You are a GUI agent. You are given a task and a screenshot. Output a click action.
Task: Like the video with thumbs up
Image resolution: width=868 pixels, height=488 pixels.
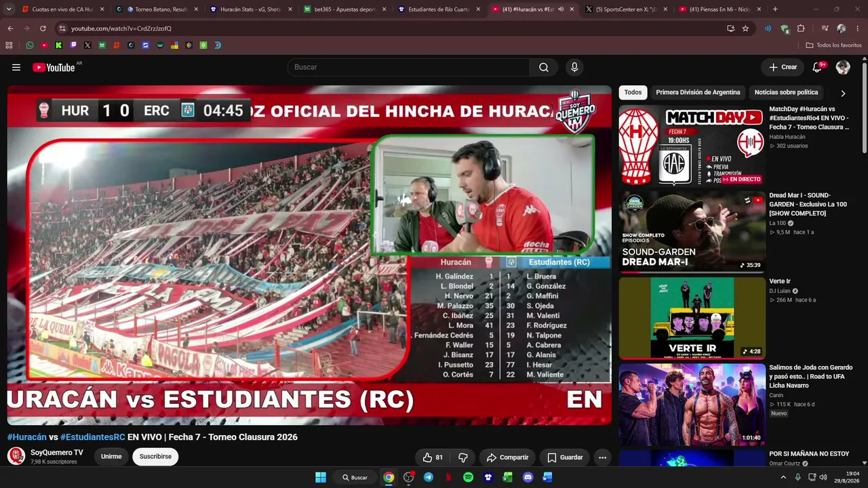[433, 457]
